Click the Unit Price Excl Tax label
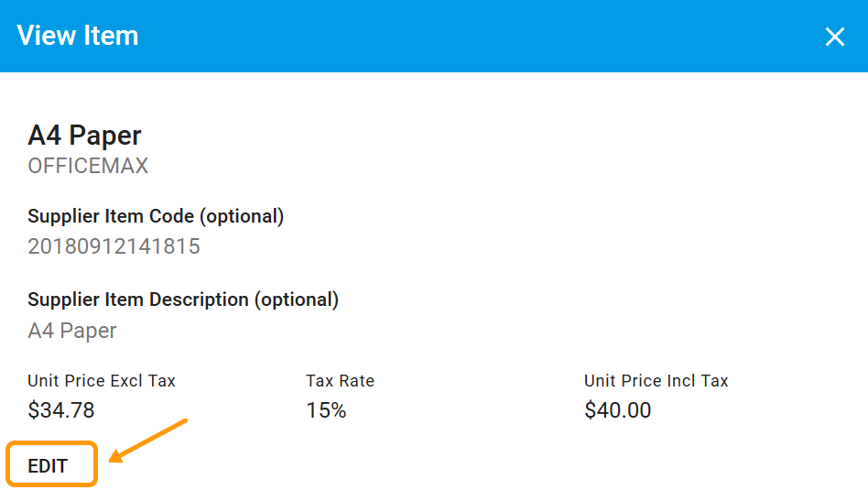The height and width of the screenshot is (501, 868). coord(102,381)
